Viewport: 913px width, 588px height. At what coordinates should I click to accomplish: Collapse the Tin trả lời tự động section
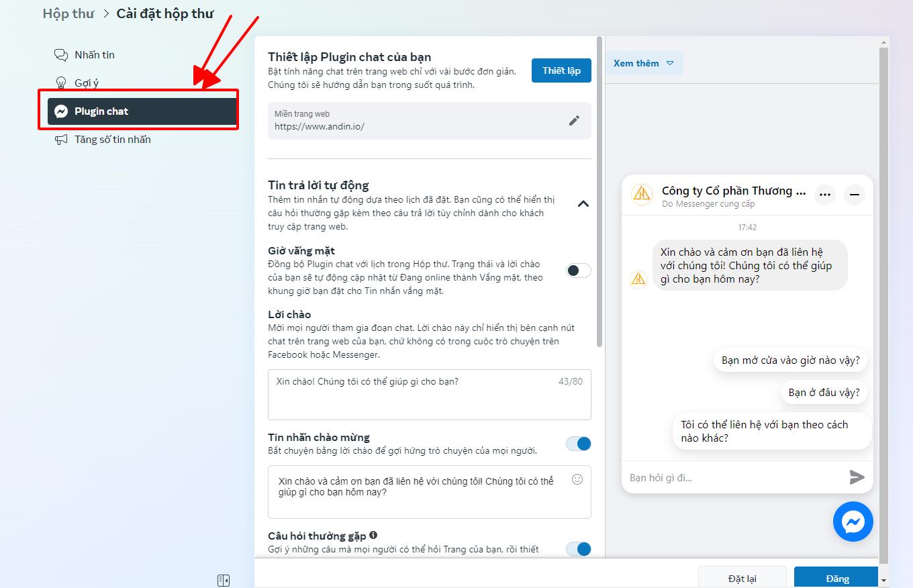[x=583, y=203]
